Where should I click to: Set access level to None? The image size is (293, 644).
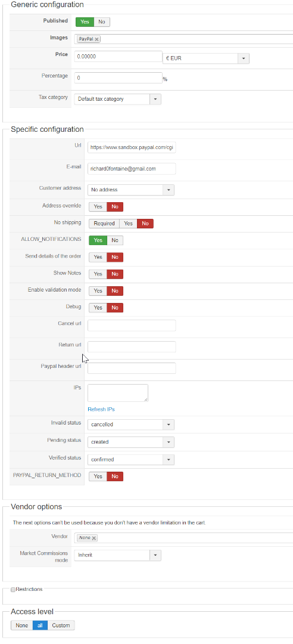tap(22, 626)
